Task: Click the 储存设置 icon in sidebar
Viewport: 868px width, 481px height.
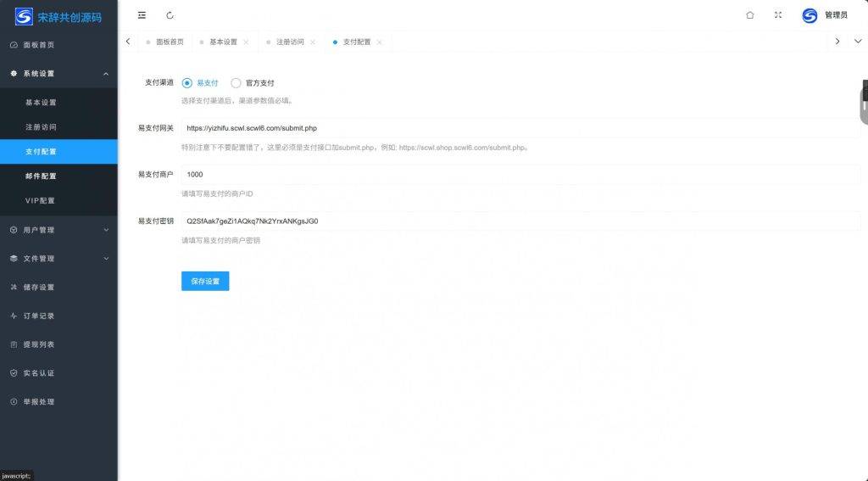Action: 14,287
